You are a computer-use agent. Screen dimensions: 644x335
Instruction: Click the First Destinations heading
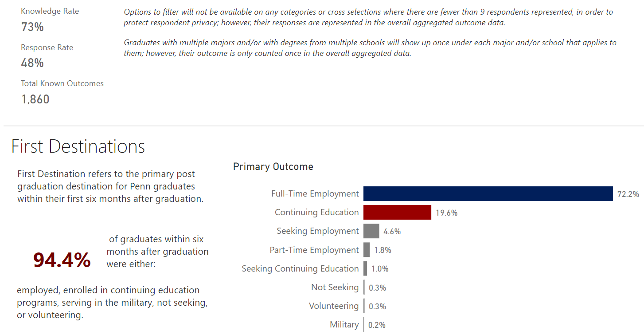(78, 147)
